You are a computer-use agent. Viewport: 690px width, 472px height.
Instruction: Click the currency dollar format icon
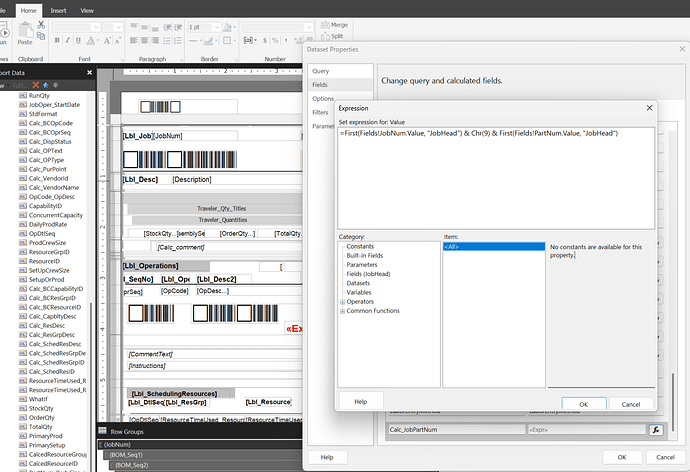pyautogui.click(x=265, y=40)
